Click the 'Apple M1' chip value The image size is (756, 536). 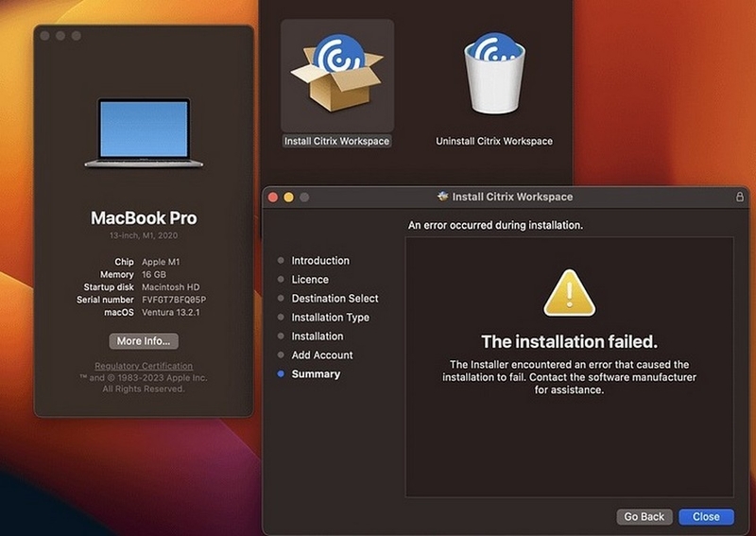(161, 262)
